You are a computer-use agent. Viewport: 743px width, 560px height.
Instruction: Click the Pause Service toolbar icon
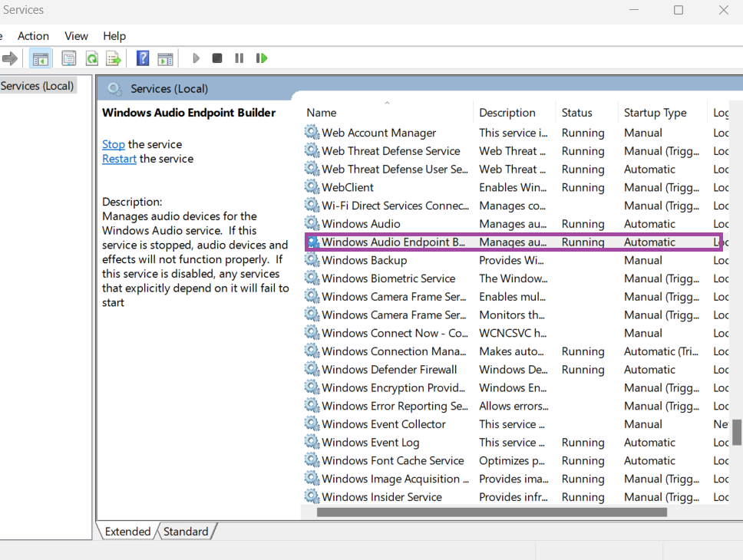click(239, 58)
